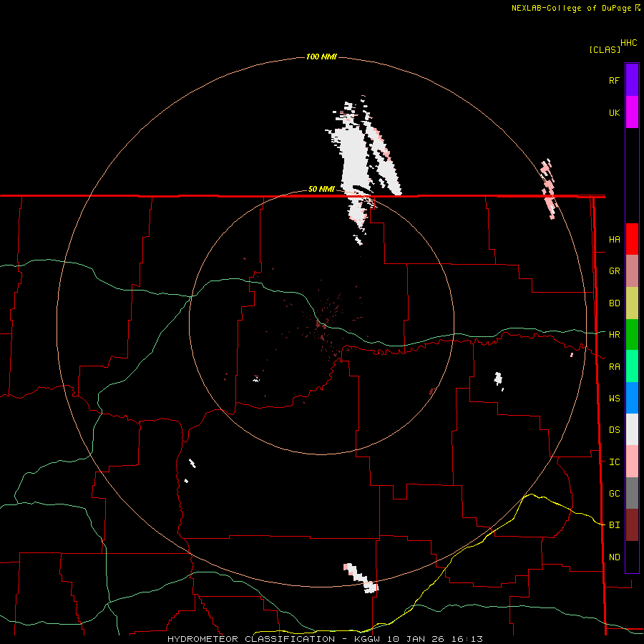Click the GC legend label

pyautogui.click(x=614, y=494)
